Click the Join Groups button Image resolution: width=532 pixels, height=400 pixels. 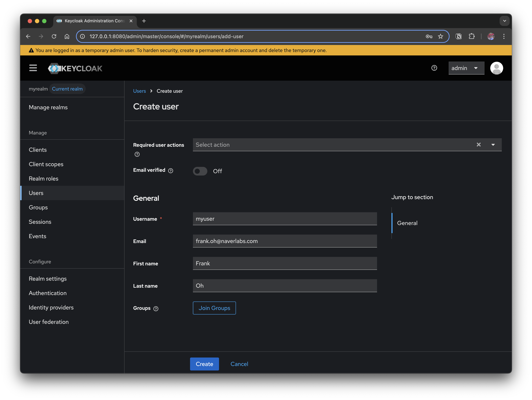214,308
